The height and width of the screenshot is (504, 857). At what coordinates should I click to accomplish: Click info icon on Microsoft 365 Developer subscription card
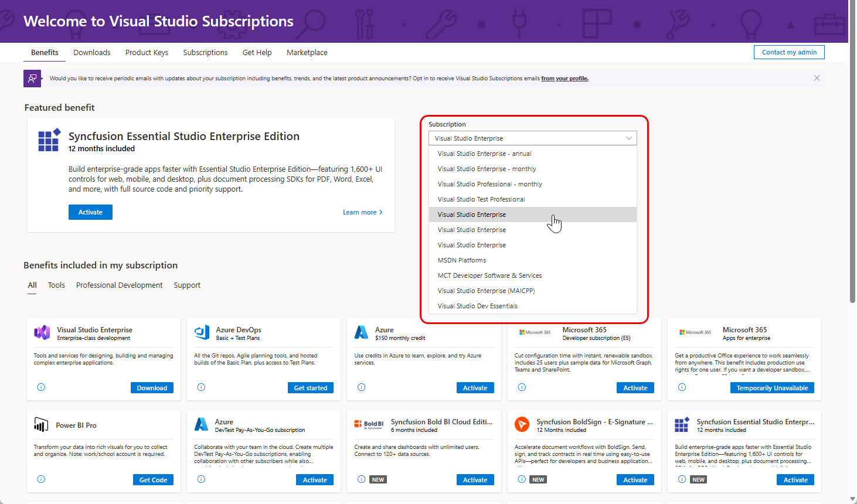[522, 387]
